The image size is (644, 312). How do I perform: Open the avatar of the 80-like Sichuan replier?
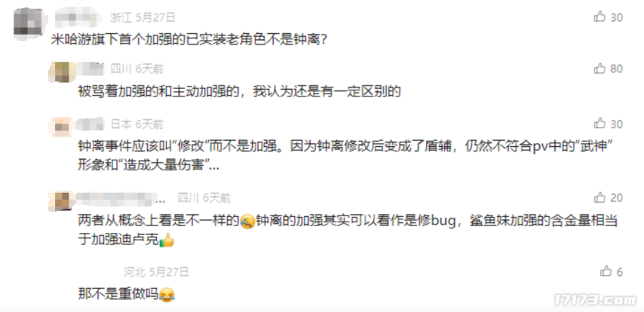[62, 72]
